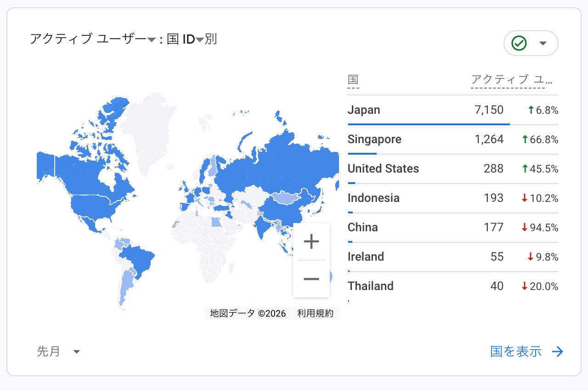Zoom out on the map with minus button

coord(311,279)
